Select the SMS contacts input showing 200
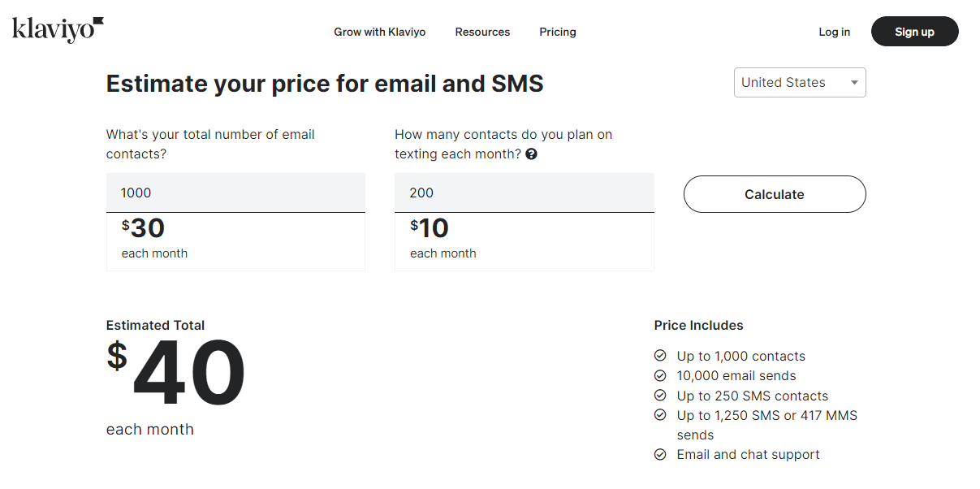The height and width of the screenshot is (489, 980). click(524, 193)
